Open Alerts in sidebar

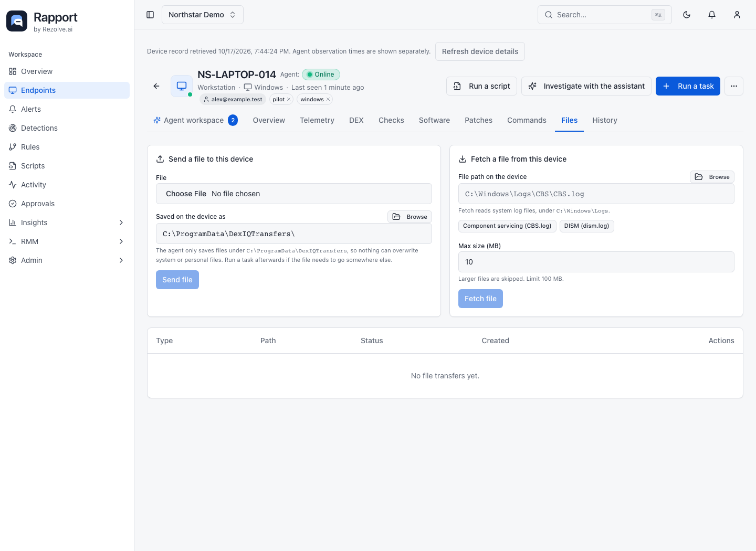[x=67, y=109]
